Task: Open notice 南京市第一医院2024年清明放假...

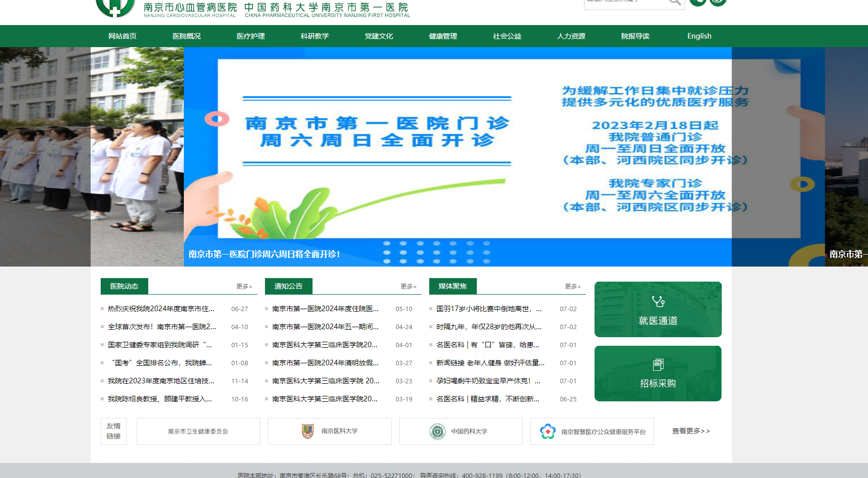Action: tap(325, 363)
